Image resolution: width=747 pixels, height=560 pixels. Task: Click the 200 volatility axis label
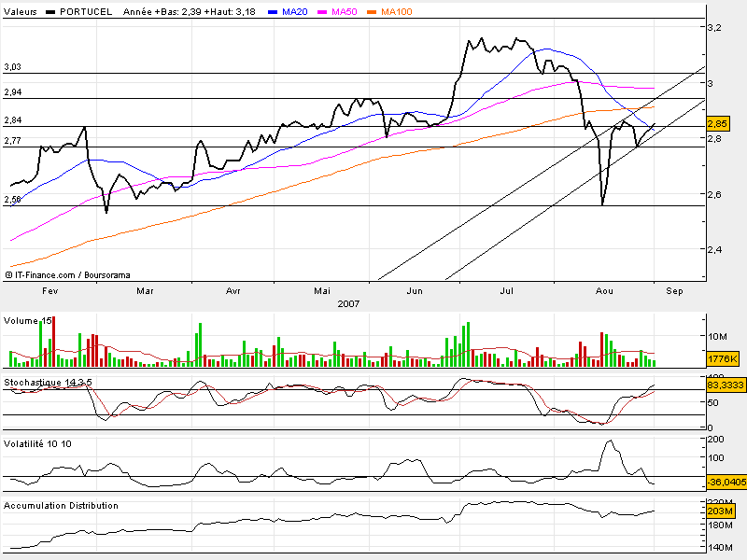[x=716, y=439]
